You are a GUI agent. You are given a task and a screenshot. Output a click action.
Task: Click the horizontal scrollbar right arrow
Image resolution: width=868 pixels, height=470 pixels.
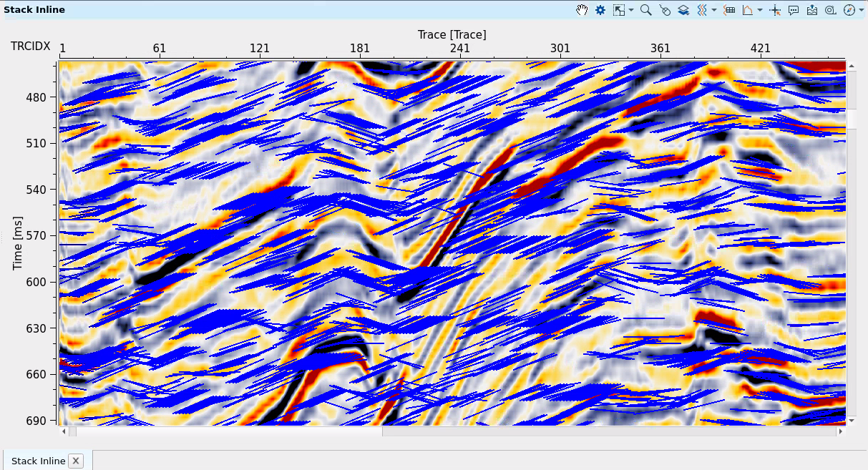[x=841, y=431]
